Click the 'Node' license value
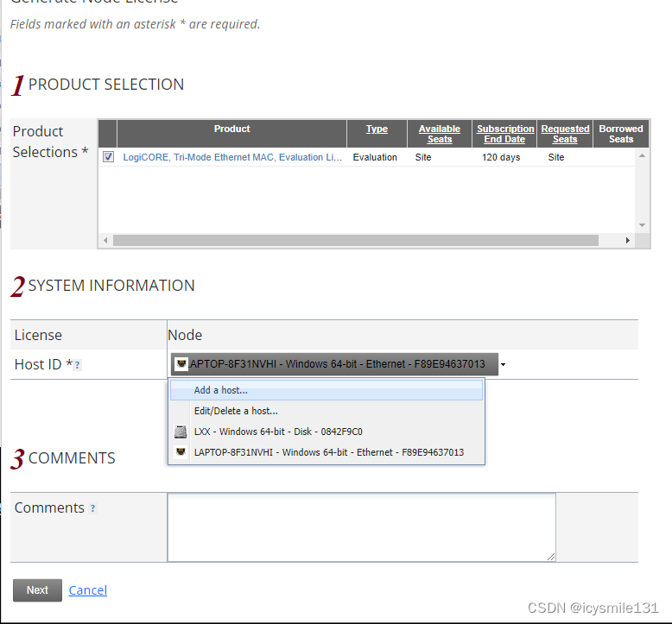This screenshot has height=624, width=672. click(185, 335)
